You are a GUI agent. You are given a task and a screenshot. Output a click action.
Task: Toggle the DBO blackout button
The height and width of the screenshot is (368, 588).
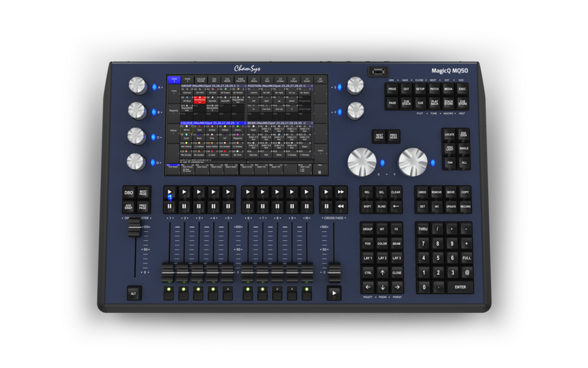(x=129, y=193)
